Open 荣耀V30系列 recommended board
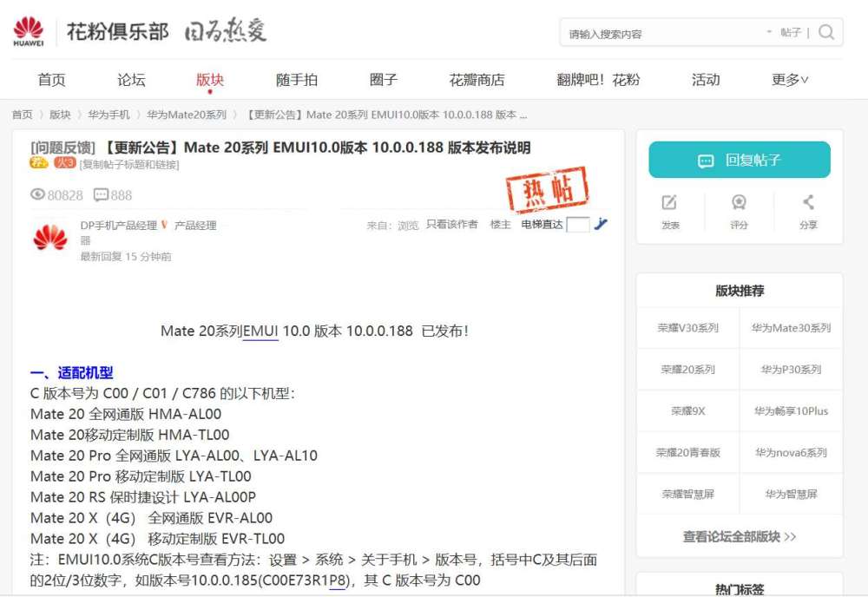Image resolution: width=868 pixels, height=597 pixels. [x=688, y=328]
